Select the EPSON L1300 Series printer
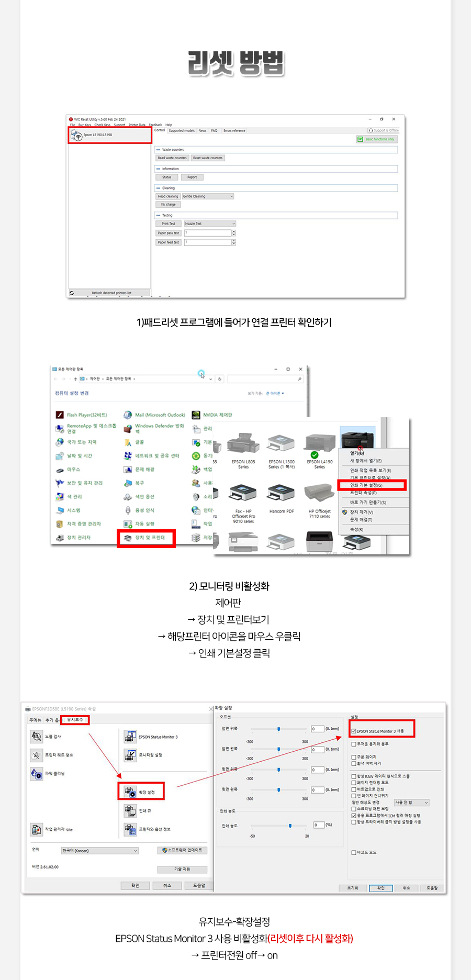The width and height of the screenshot is (471, 980). 281,450
